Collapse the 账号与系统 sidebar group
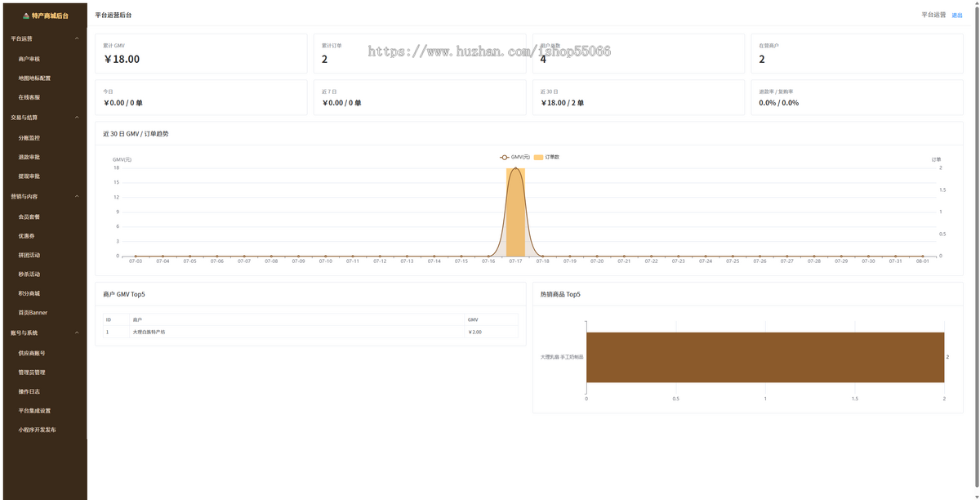Screen dimensions: 980x500 click(45, 333)
